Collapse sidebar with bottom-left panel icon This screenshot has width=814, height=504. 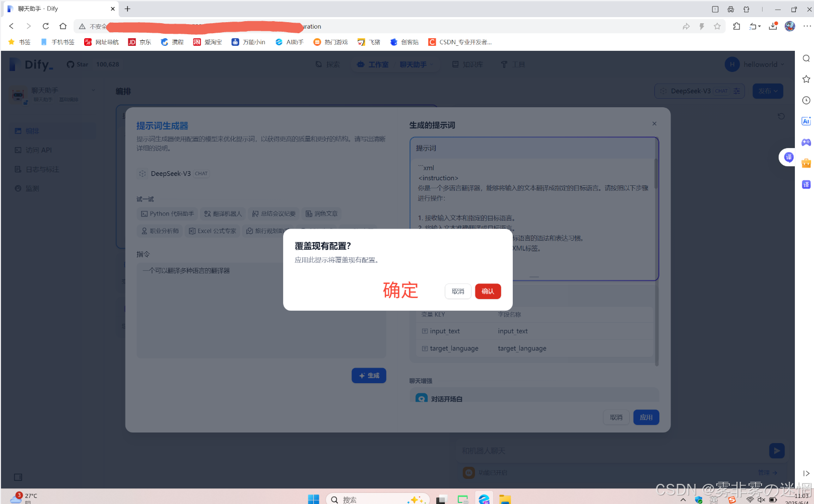tap(18, 477)
